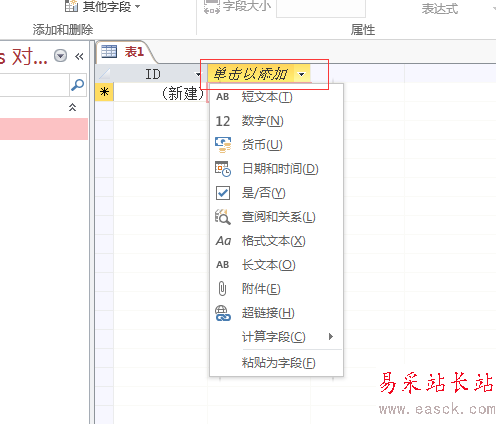The height and width of the screenshot is (424, 496).
Task: Click the Field Size (字段大小) input box
Action: [x=321, y=7]
